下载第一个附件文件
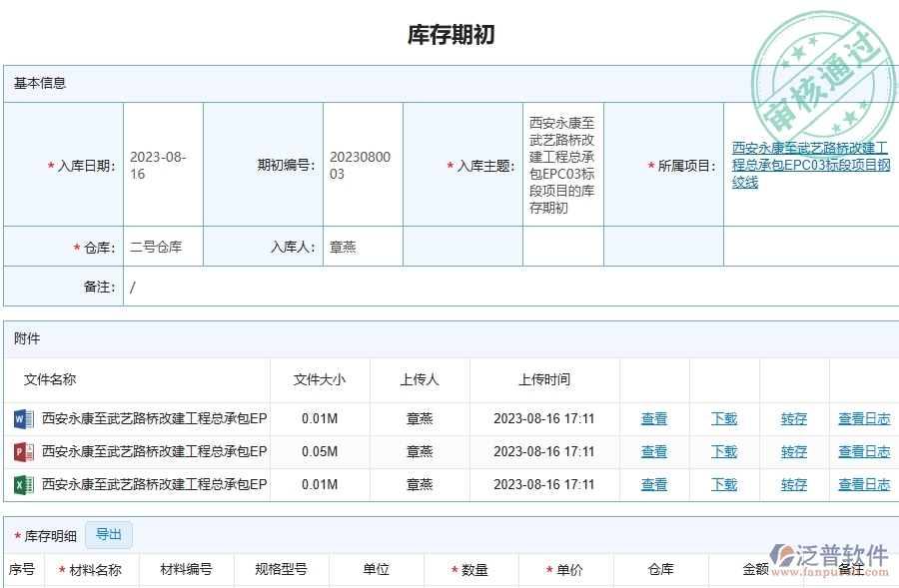The width and height of the screenshot is (899, 588). point(723,418)
